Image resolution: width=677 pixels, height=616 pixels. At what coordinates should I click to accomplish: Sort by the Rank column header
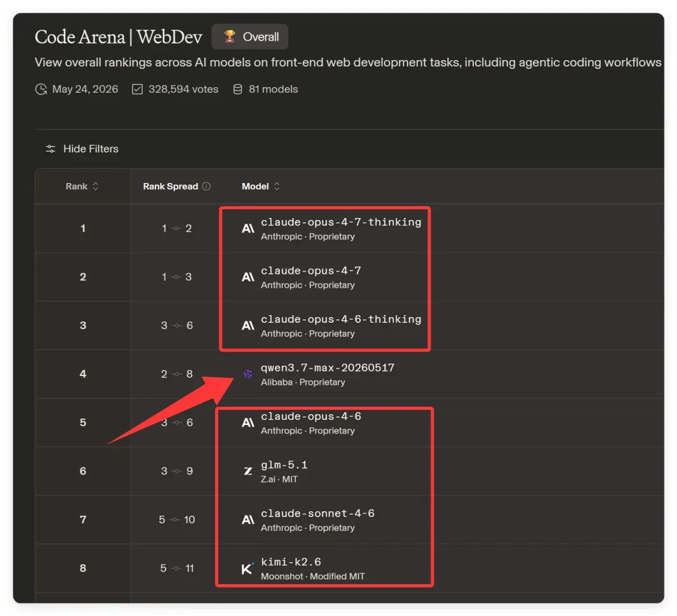(82, 186)
